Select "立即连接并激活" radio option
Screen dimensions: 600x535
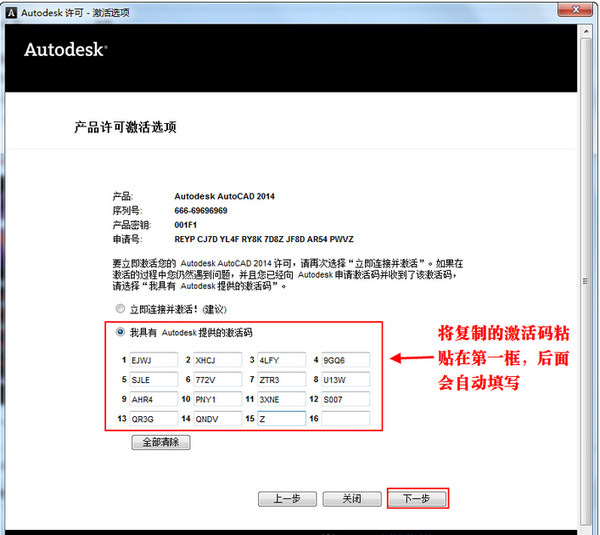tap(120, 308)
